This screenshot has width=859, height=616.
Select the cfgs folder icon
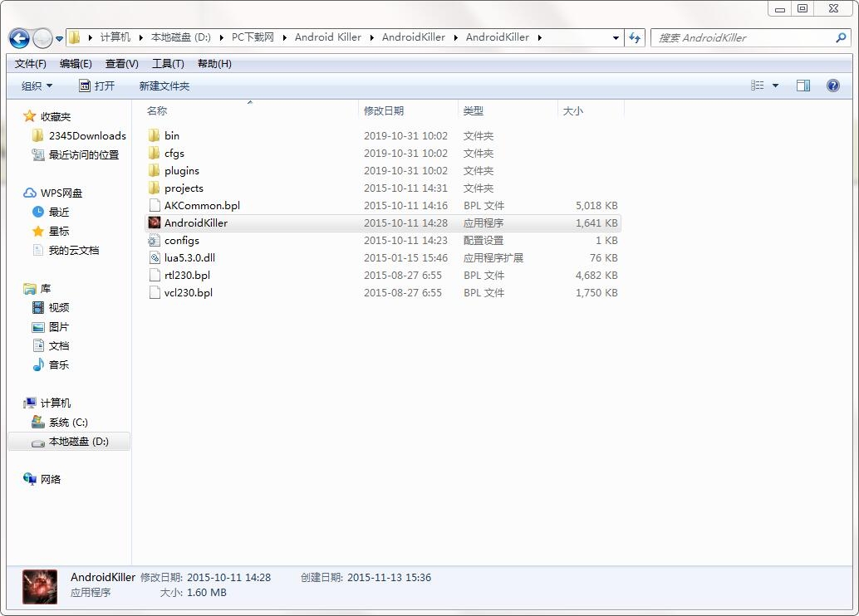(155, 153)
